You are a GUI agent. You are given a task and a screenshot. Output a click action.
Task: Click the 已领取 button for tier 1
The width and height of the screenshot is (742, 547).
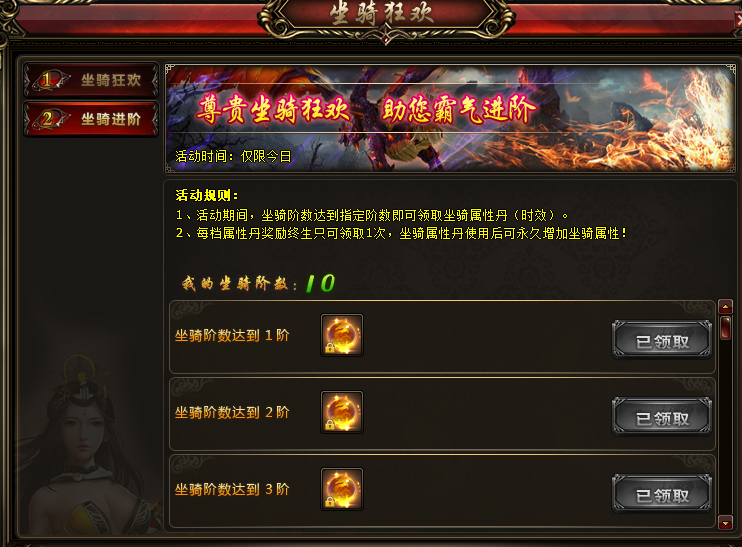pos(662,341)
